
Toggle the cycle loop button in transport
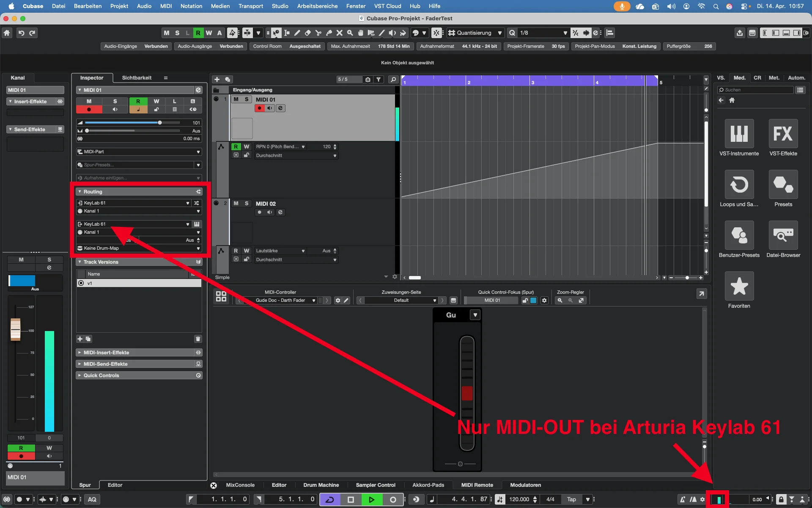point(330,500)
